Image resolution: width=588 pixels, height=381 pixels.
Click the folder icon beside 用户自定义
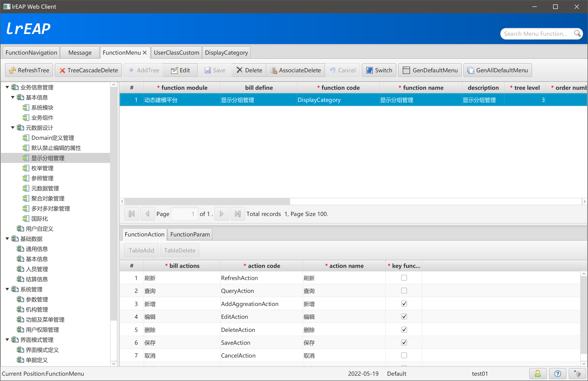tap(20, 229)
